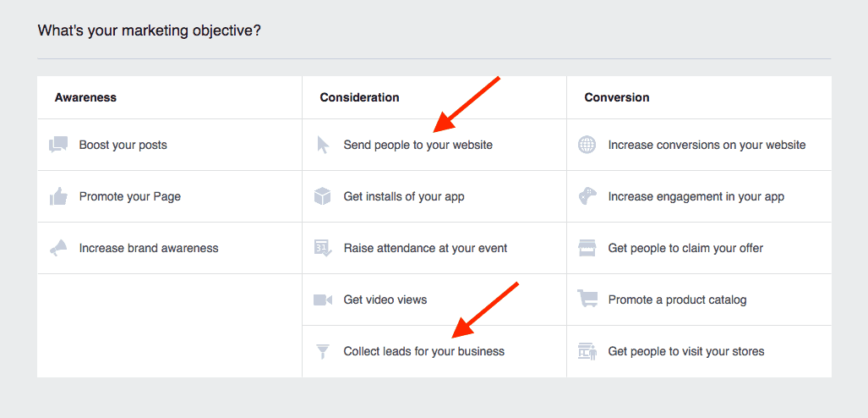
Task: Select Collect leads for your business
Action: [423, 351]
